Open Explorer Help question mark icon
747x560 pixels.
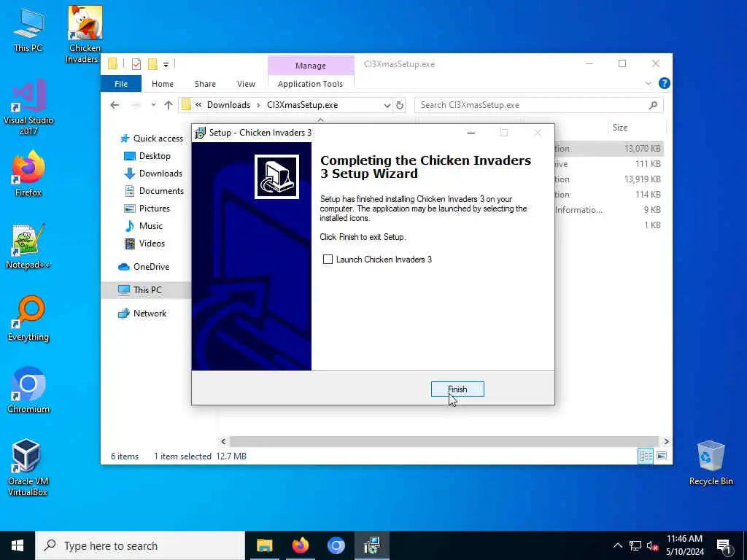pos(664,83)
